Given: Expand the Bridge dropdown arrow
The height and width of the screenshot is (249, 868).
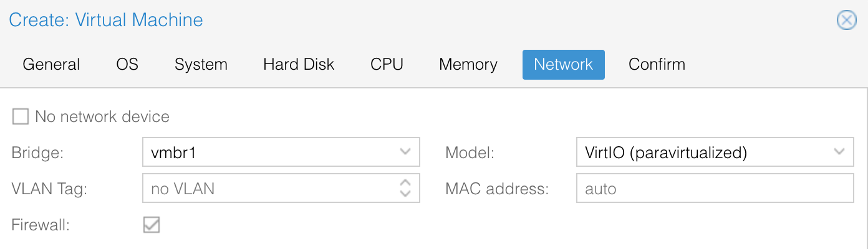Looking at the screenshot, I should [405, 152].
